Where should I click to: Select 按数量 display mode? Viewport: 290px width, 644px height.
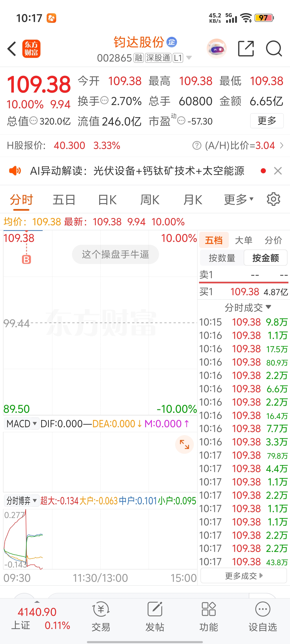tap(222, 258)
